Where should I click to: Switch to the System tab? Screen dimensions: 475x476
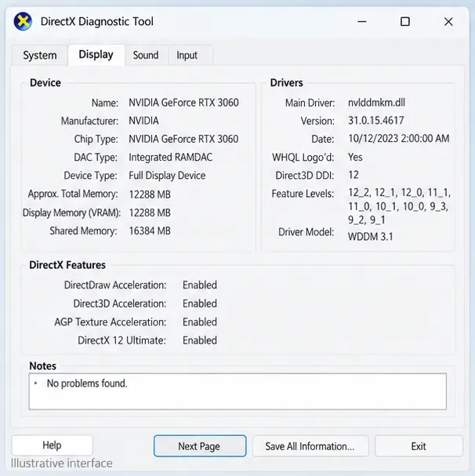tap(40, 55)
